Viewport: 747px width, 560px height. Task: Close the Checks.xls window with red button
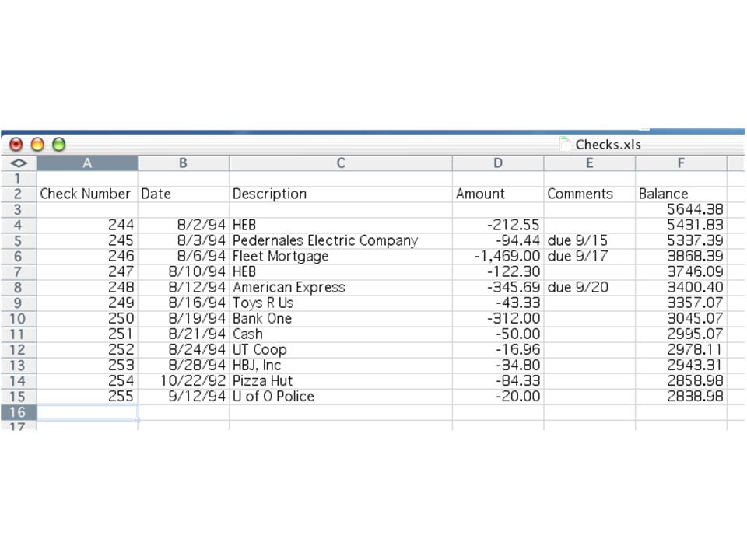point(16,145)
